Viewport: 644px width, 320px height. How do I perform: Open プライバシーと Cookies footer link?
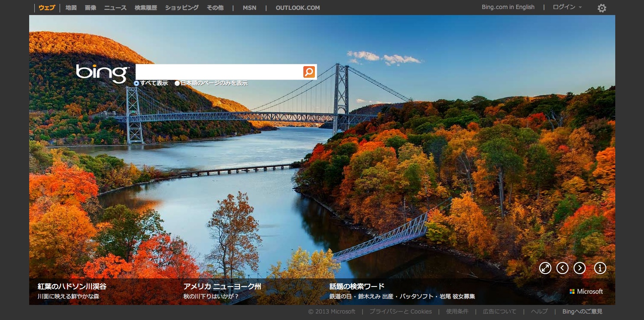pos(400,312)
